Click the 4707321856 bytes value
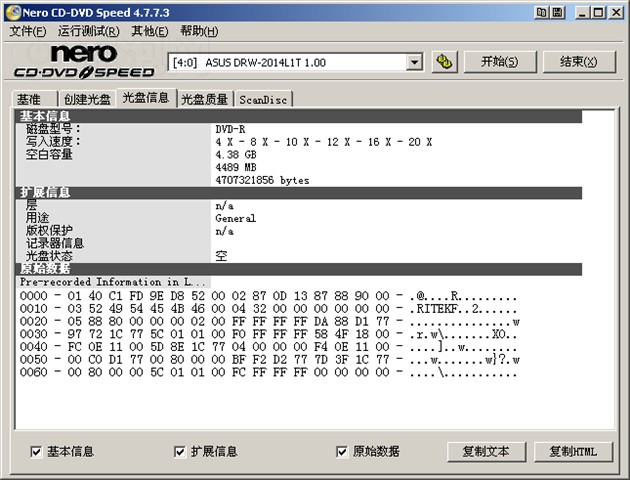Image resolution: width=630 pixels, height=480 pixels. coord(262,180)
